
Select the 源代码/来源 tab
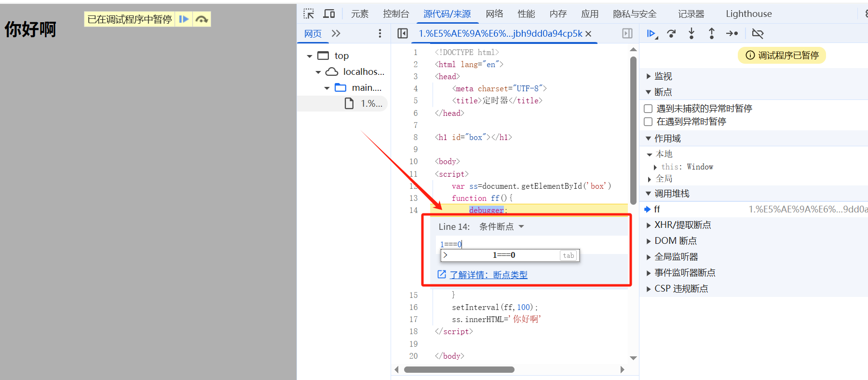[447, 14]
